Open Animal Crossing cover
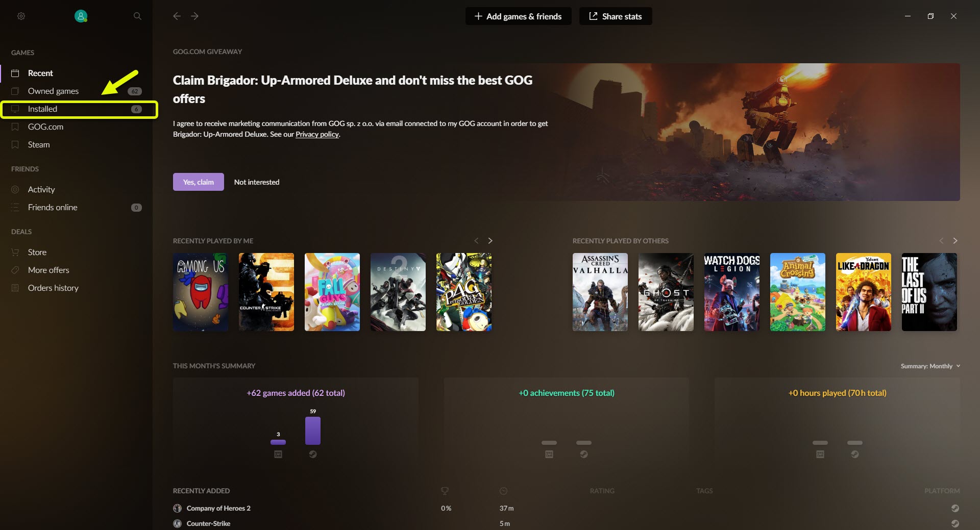980x530 pixels. 798,292
